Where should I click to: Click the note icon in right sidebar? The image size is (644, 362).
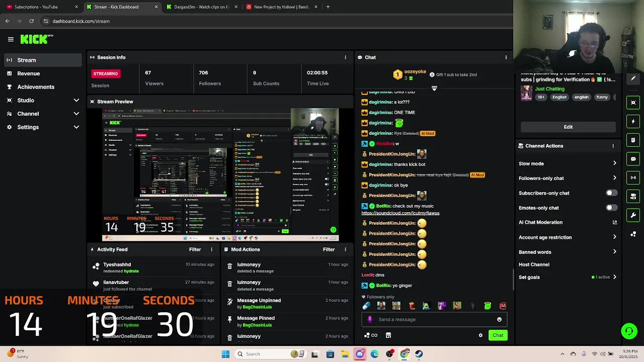coord(633,140)
